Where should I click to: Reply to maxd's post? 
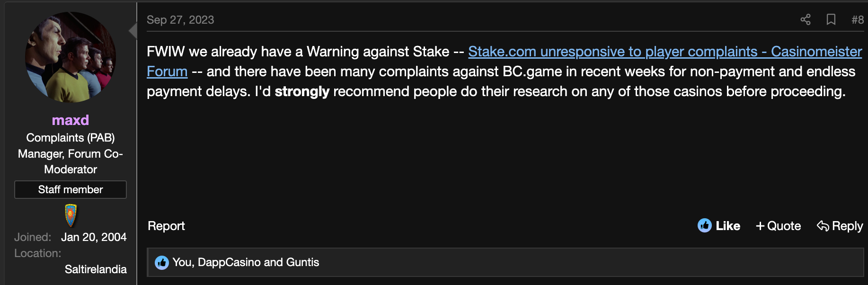(840, 226)
